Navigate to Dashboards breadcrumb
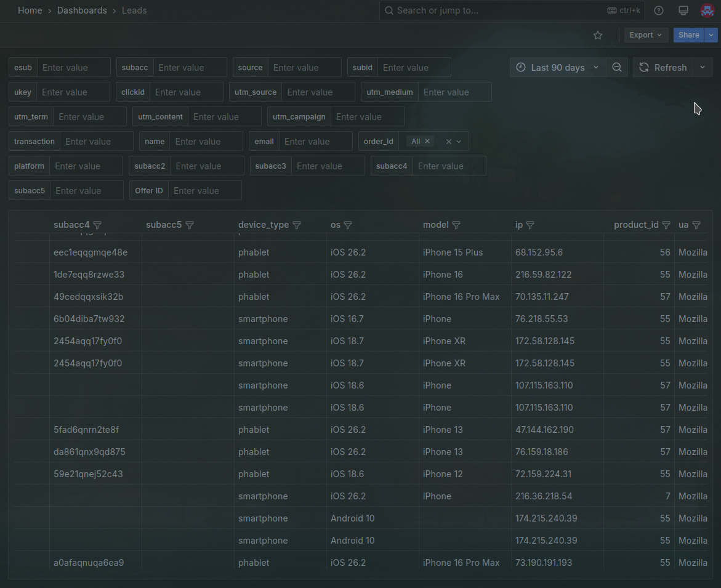 [82, 10]
